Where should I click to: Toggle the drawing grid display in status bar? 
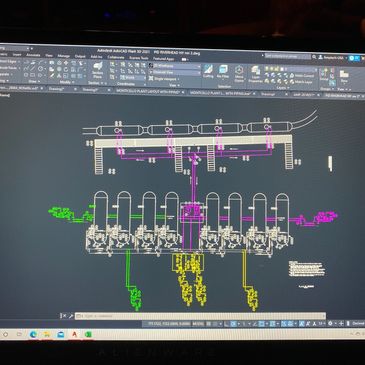pyautogui.click(x=209, y=324)
